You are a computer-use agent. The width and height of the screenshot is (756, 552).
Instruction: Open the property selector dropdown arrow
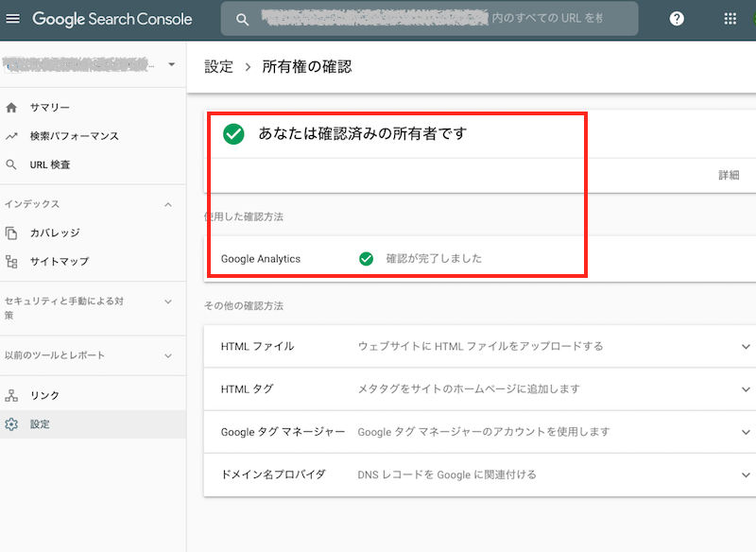[171, 64]
